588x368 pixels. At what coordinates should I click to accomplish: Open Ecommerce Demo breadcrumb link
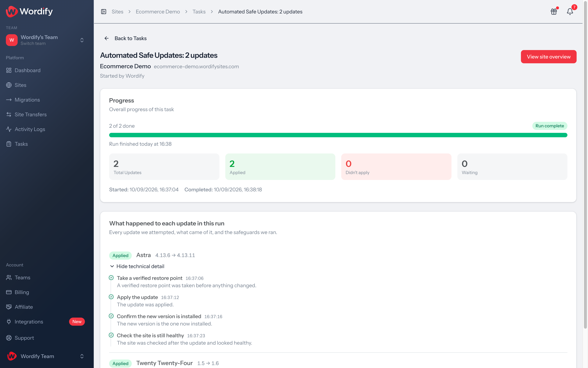158,12
